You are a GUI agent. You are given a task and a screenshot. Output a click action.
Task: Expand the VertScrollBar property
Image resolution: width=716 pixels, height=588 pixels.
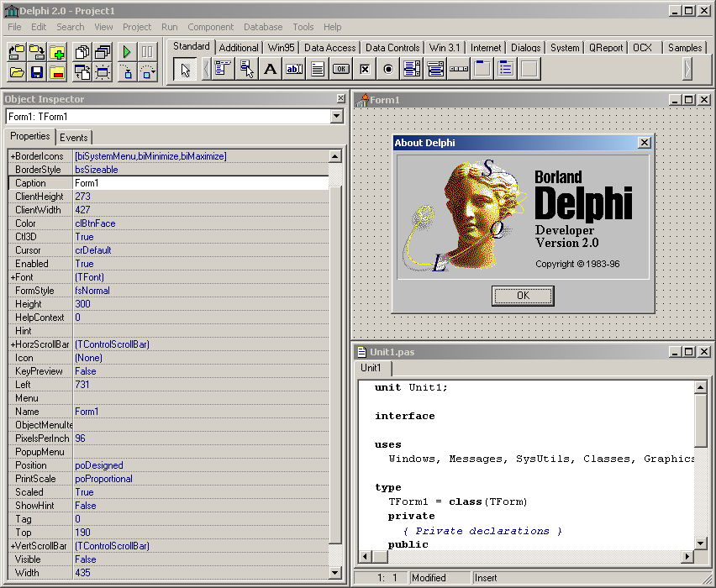pos(13,546)
